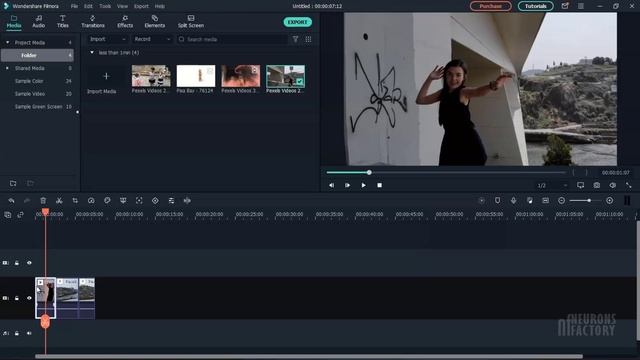Mute the audio track speaker icon
Viewport: 640px width, 360px height.
[29, 333]
